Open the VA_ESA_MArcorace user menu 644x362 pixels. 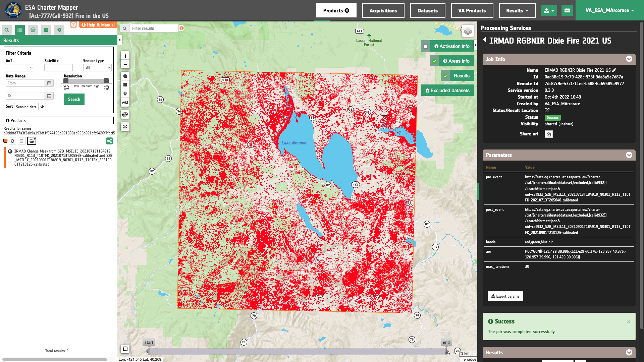pos(609,10)
